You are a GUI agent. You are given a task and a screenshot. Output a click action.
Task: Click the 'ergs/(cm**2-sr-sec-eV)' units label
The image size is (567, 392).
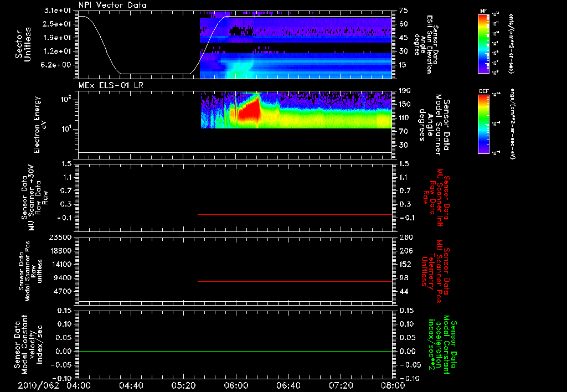(513, 124)
